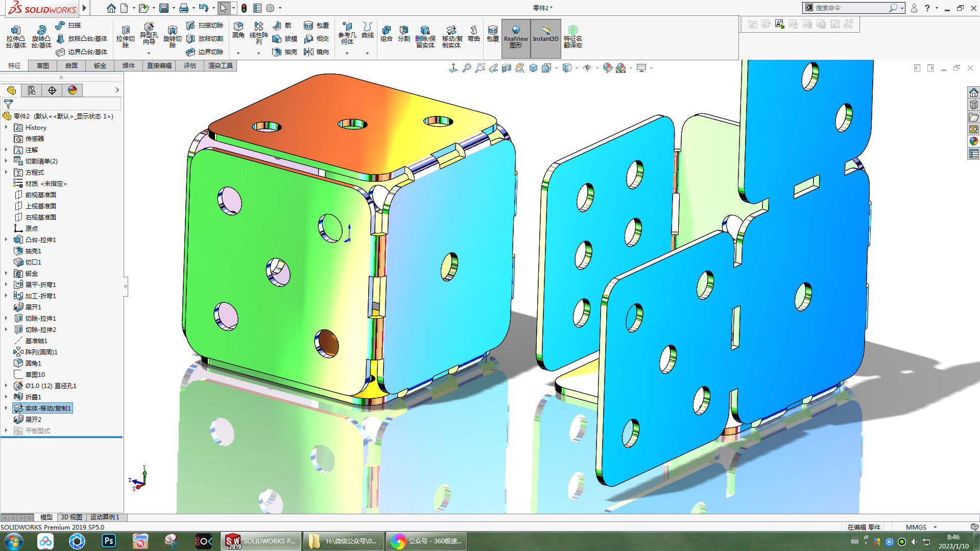Screen dimensions: 980x551
Task: Click the 拉伸凸台/基体 extrude boss tool
Action: coord(16,37)
